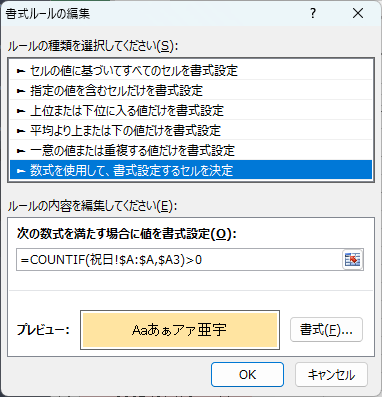
Task: Click the orange format preview box
Action: pos(180,330)
